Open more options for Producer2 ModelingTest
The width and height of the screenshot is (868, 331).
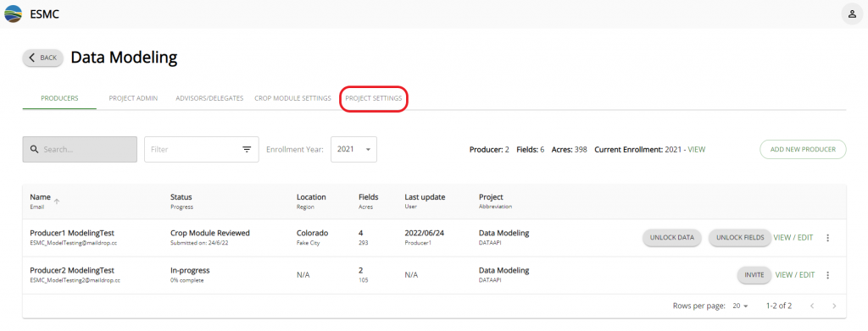point(827,274)
